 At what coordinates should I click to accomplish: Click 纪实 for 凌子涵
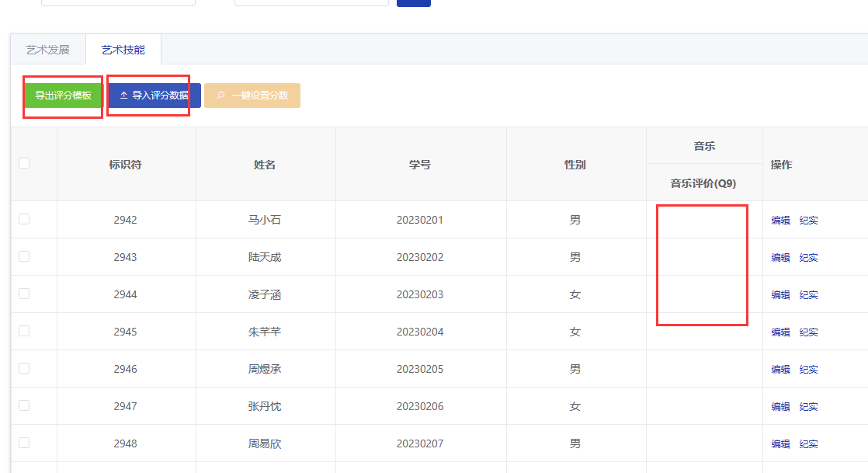point(808,294)
